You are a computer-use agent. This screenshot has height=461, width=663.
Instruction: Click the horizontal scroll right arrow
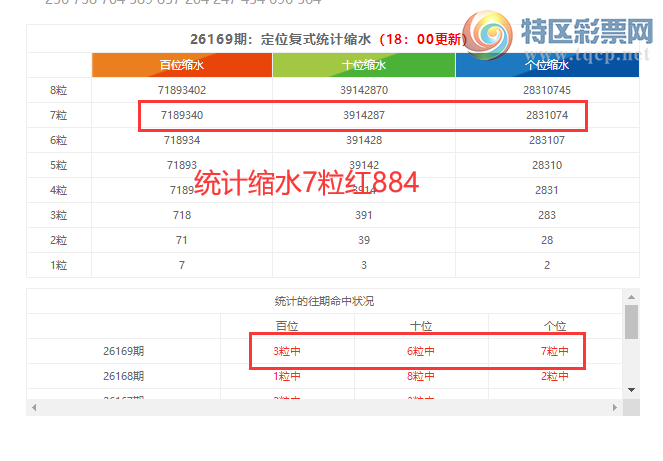(614, 407)
